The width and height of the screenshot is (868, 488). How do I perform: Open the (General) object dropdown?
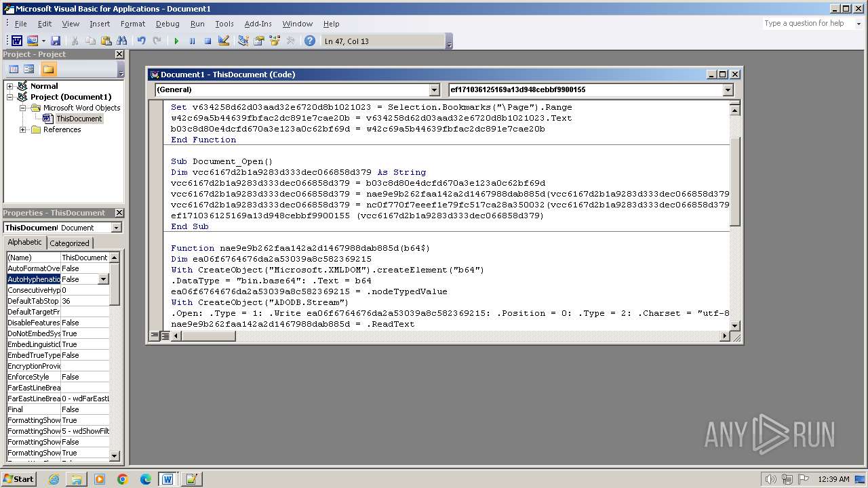coord(435,89)
